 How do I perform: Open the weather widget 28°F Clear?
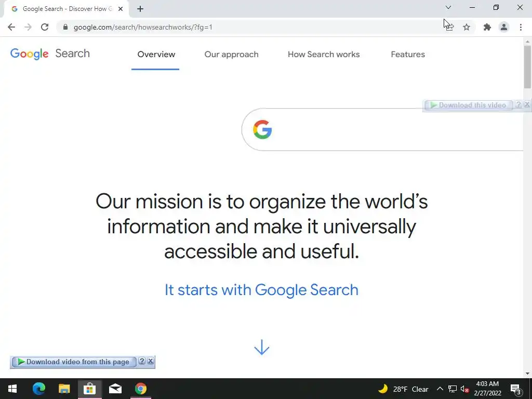pos(403,389)
